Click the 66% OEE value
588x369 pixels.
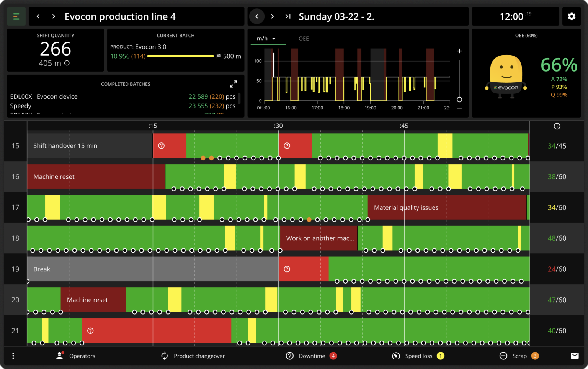pyautogui.click(x=559, y=65)
